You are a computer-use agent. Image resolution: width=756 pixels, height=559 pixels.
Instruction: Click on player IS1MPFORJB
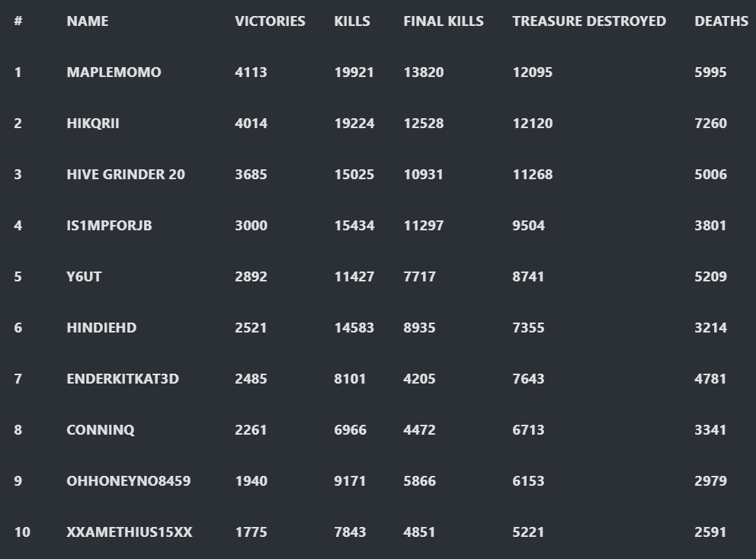pyautogui.click(x=109, y=226)
